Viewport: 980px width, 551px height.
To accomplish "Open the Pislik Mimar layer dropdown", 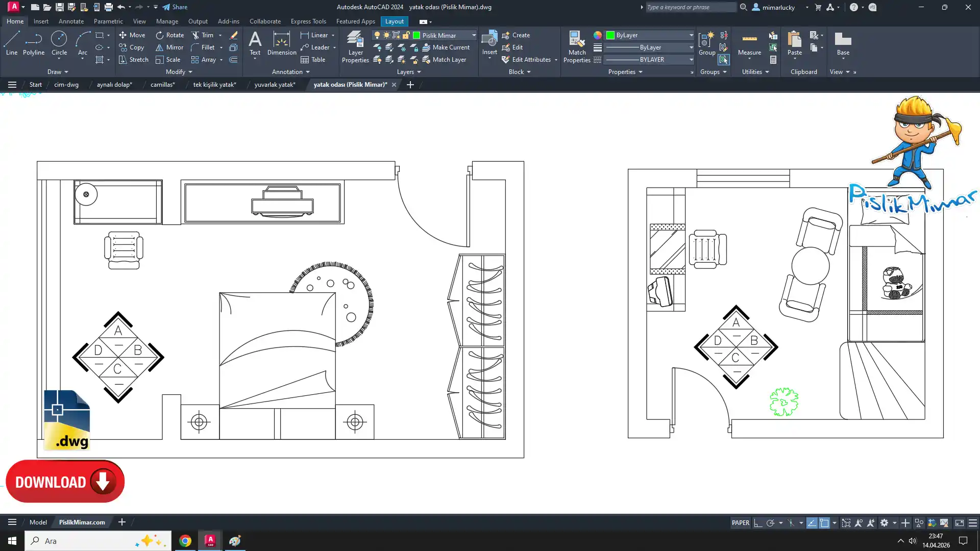I will point(474,35).
